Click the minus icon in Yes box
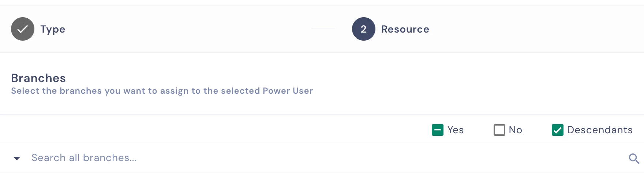The width and height of the screenshot is (644, 175). pos(437,130)
